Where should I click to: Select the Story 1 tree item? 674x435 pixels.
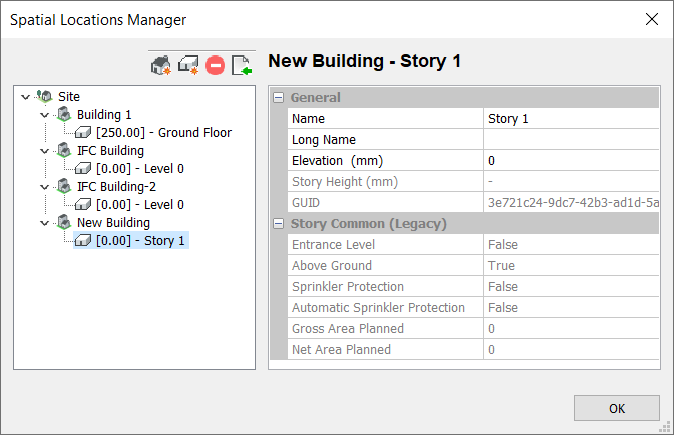[x=140, y=240]
